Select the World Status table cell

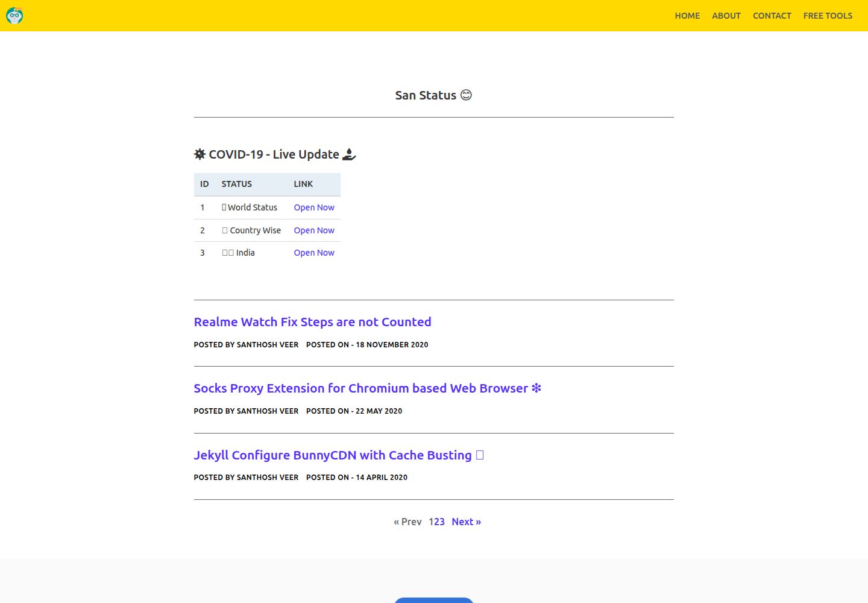[251, 207]
